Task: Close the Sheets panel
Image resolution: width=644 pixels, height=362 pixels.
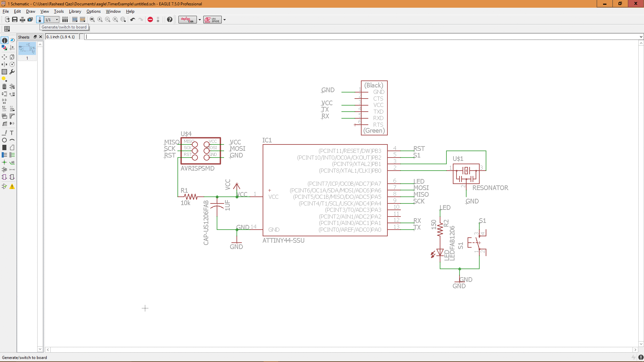Action: pos(41,37)
